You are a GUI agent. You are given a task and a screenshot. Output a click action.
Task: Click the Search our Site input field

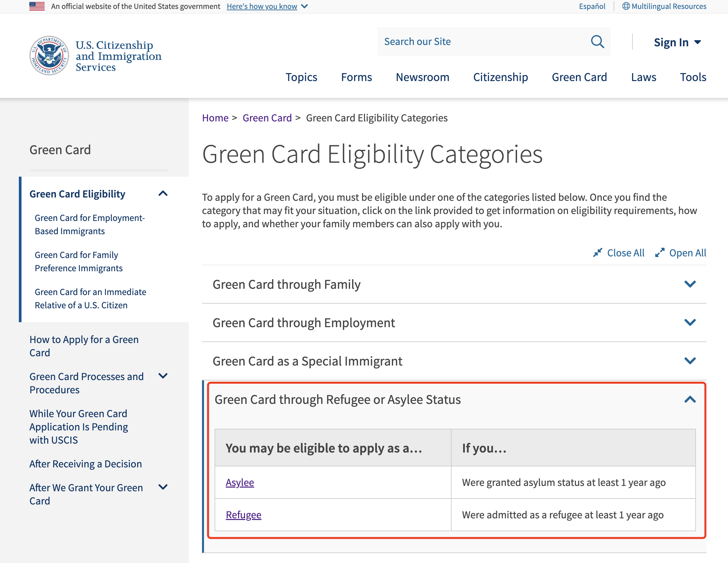pyautogui.click(x=483, y=42)
